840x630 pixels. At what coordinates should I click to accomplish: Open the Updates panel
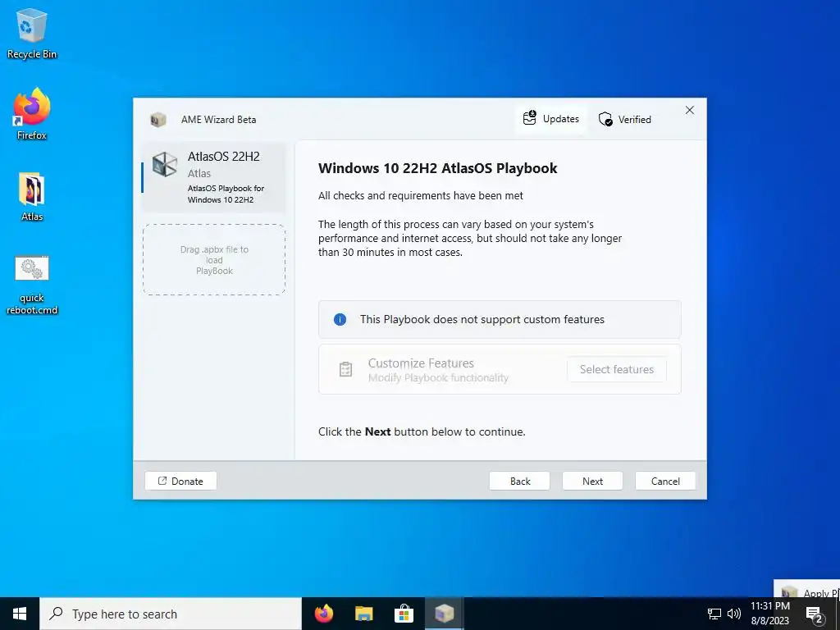551,118
